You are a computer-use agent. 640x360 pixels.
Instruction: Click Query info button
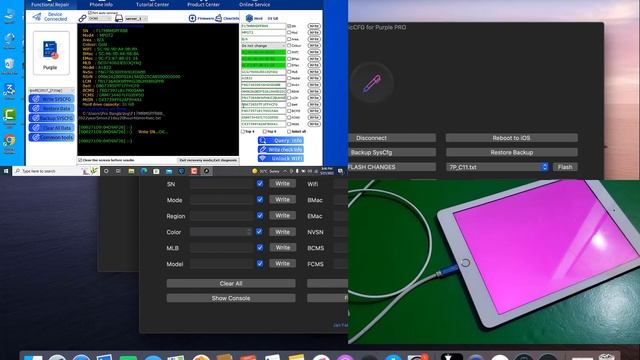pos(281,140)
